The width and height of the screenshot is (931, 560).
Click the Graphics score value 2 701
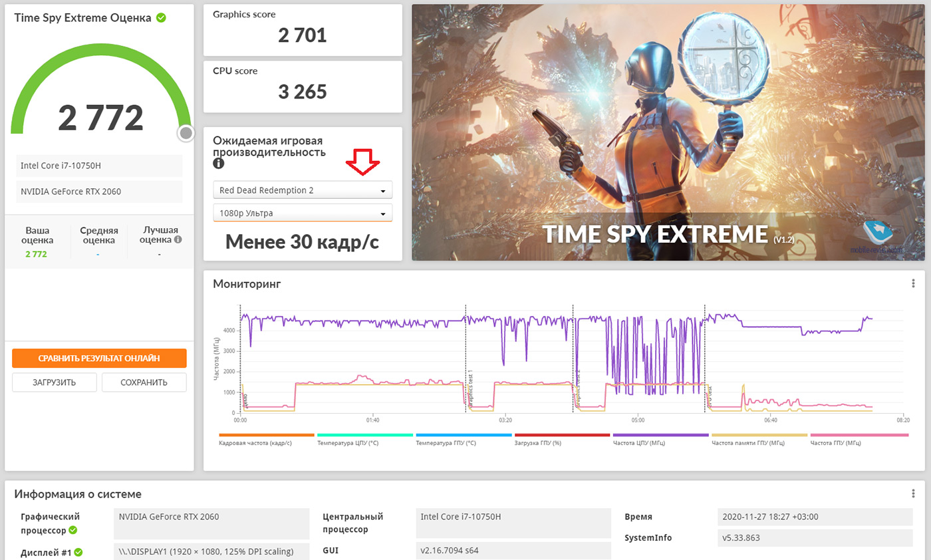click(x=303, y=35)
